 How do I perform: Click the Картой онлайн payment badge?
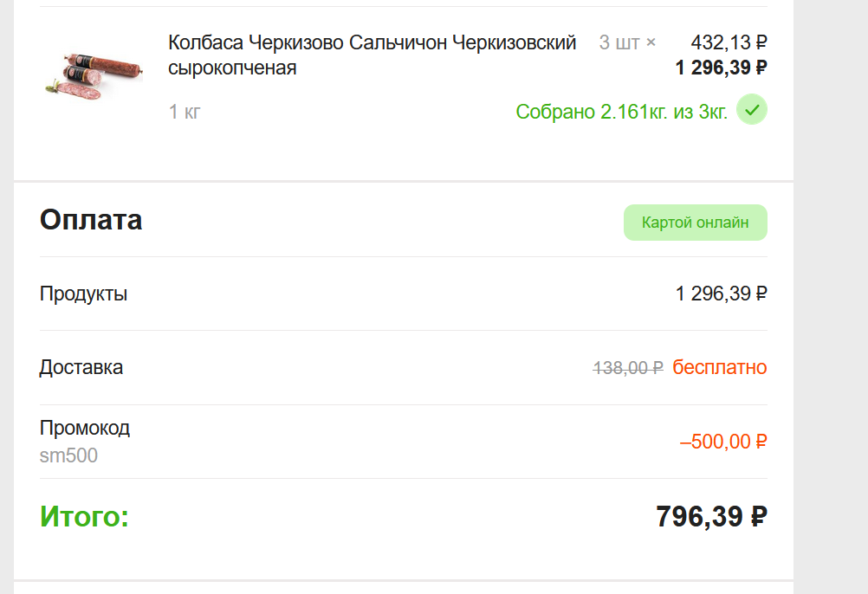(696, 223)
